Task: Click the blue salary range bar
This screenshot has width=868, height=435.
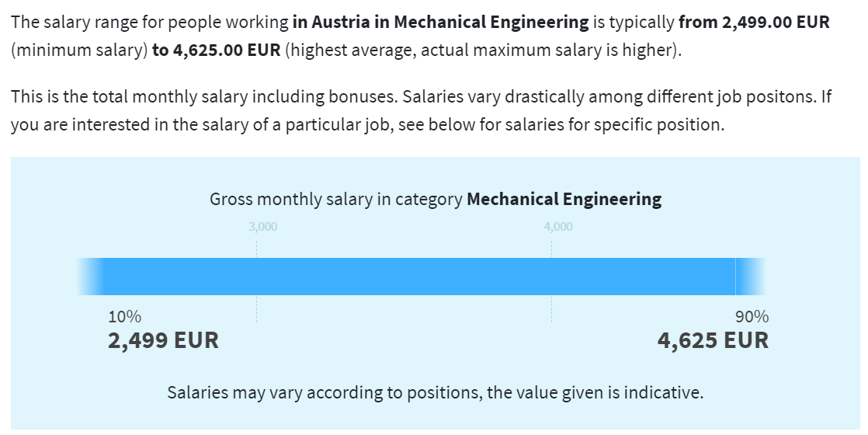Action: (422, 276)
